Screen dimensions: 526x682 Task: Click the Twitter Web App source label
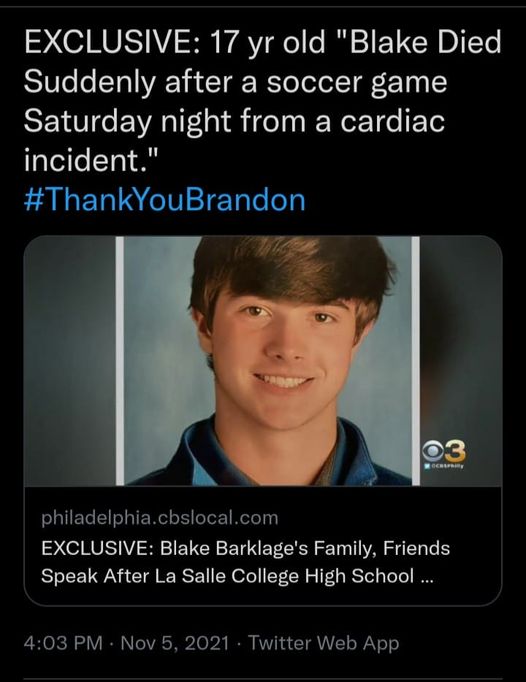323,643
